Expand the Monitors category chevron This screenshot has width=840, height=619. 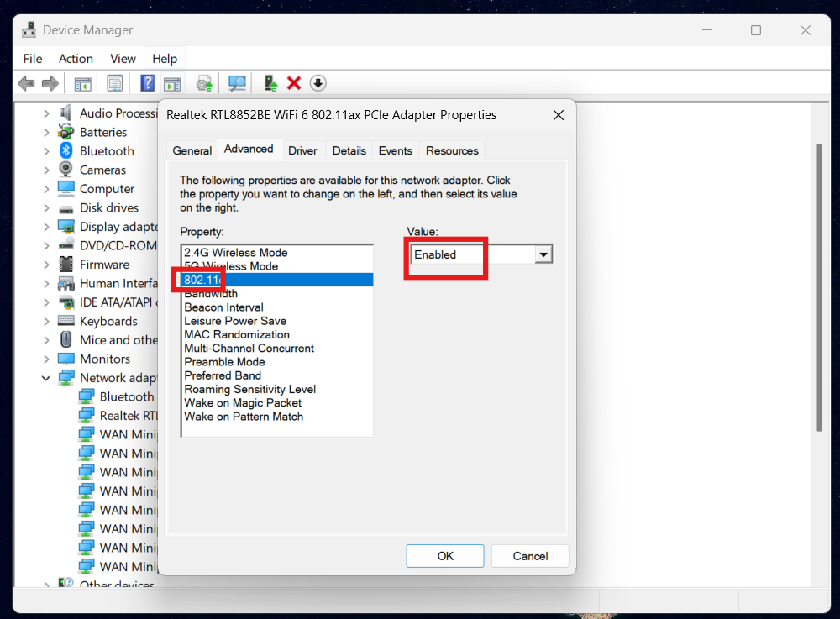pyautogui.click(x=46, y=359)
